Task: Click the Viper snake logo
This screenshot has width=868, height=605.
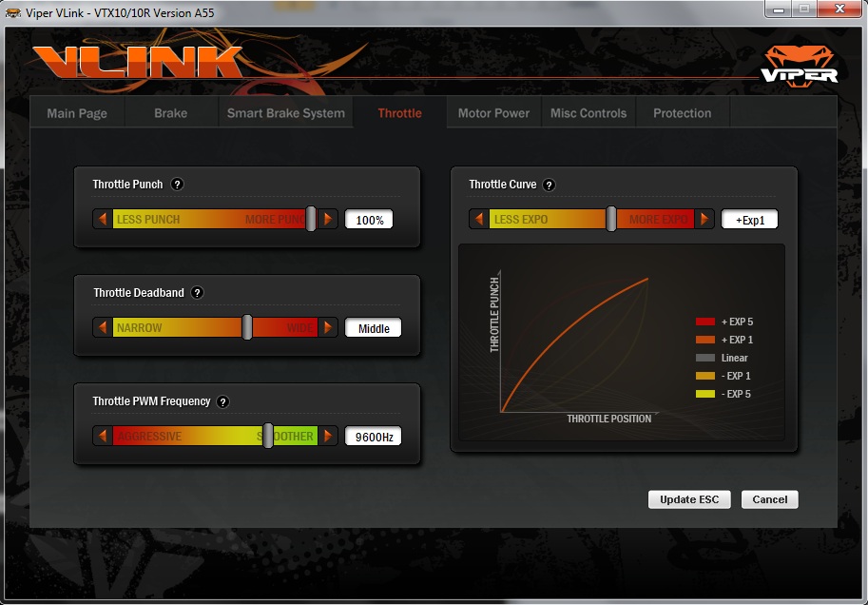Action: click(x=799, y=66)
